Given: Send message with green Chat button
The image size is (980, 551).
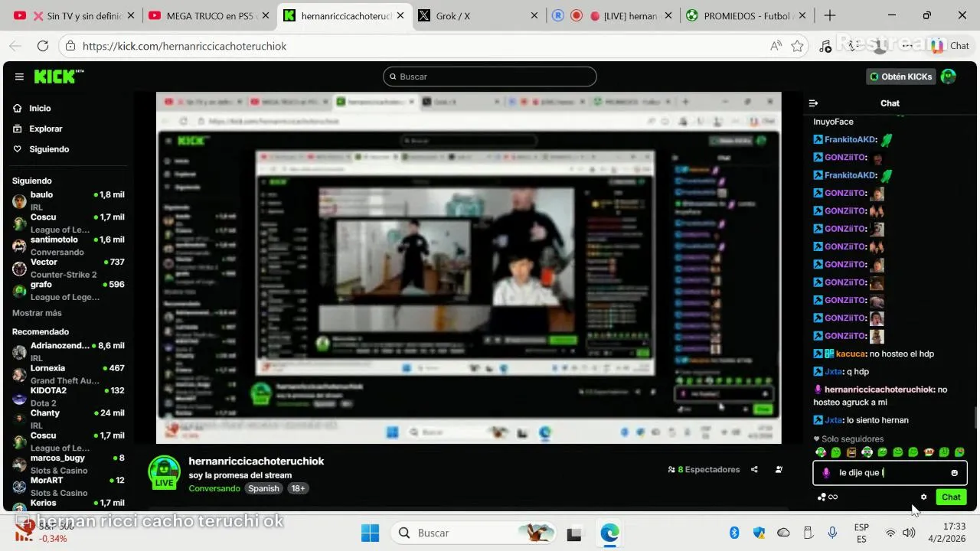Looking at the screenshot, I should (951, 497).
